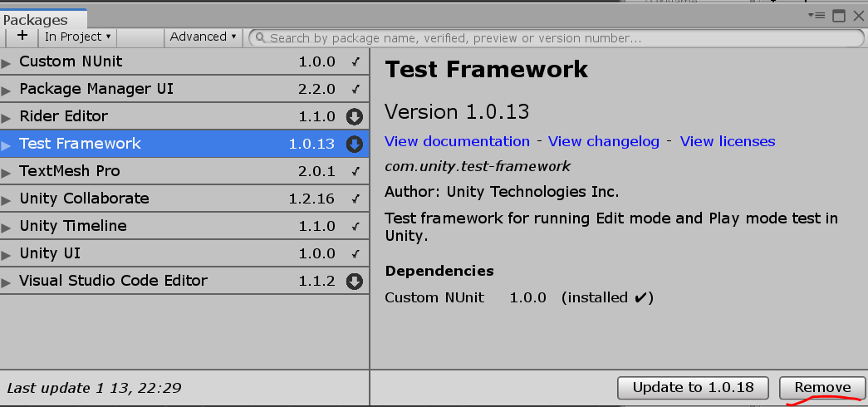The image size is (868, 407).
Task: Click the TextMesh Pro installed checkmark
Action: click(356, 171)
